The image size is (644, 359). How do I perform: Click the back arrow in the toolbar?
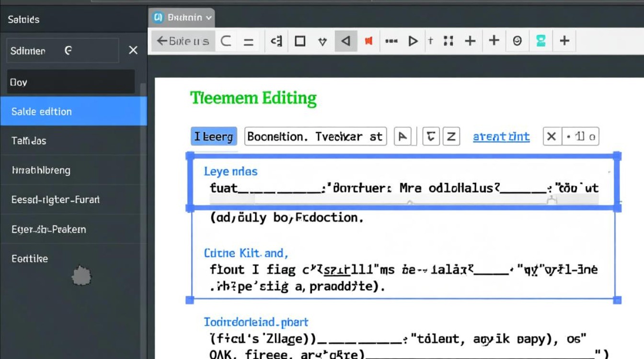tap(162, 41)
